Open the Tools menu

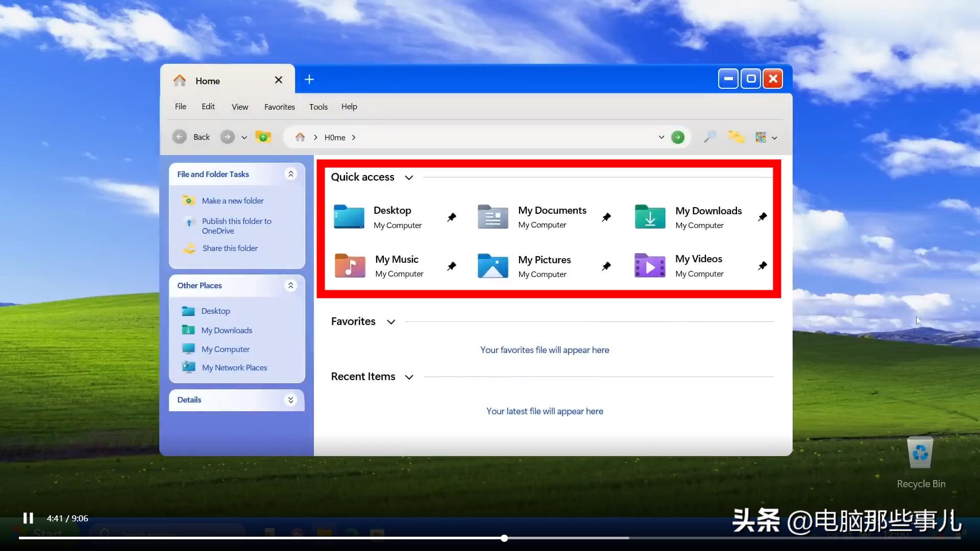[x=318, y=107]
